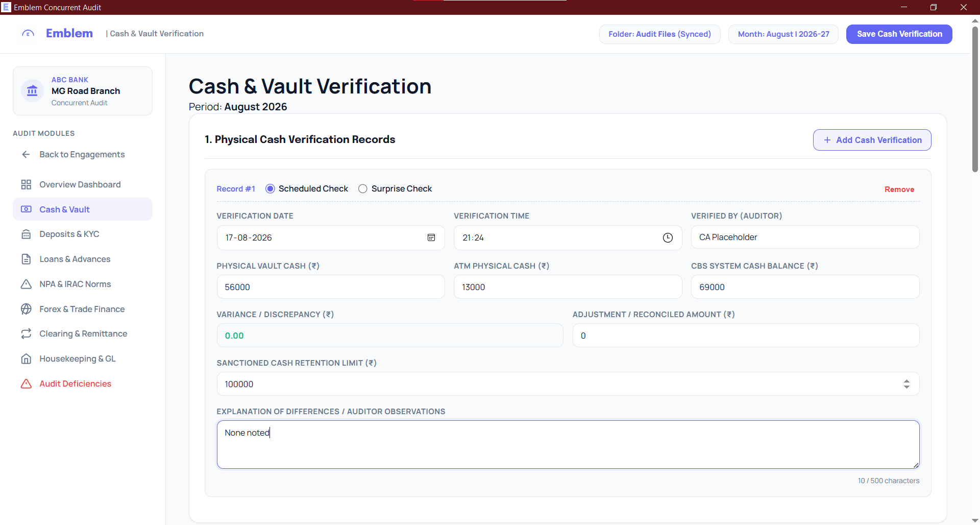Click the red Audit Deficiencies warning icon

(26, 384)
